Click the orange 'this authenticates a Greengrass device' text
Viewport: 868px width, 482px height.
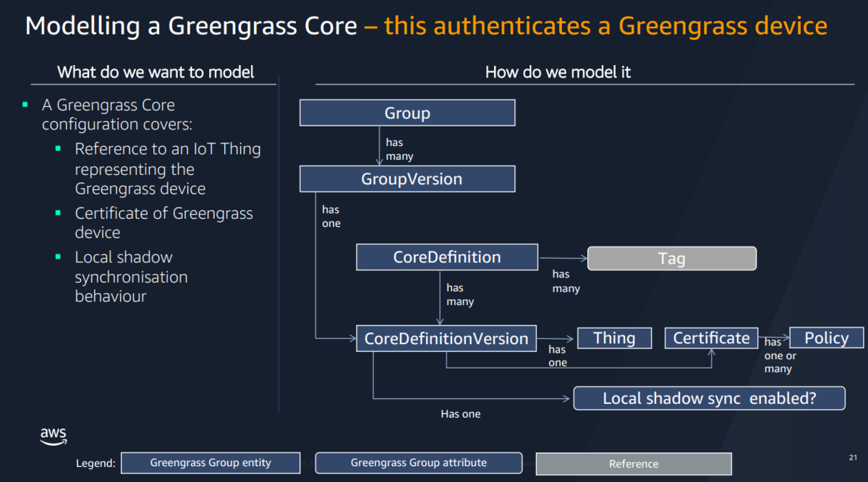tap(606, 26)
